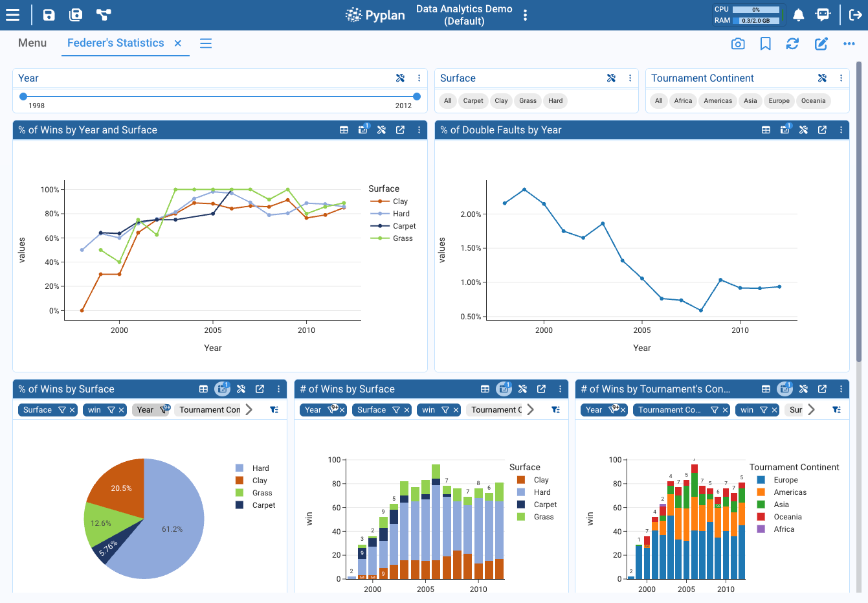Click the hamburger menu in the top-left corner
This screenshot has width=868, height=603.
tap(12, 14)
